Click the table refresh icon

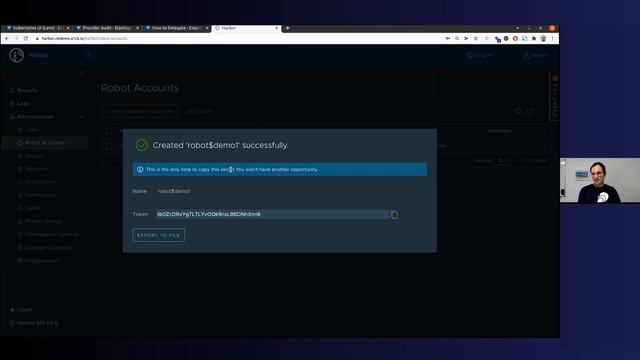click(530, 111)
